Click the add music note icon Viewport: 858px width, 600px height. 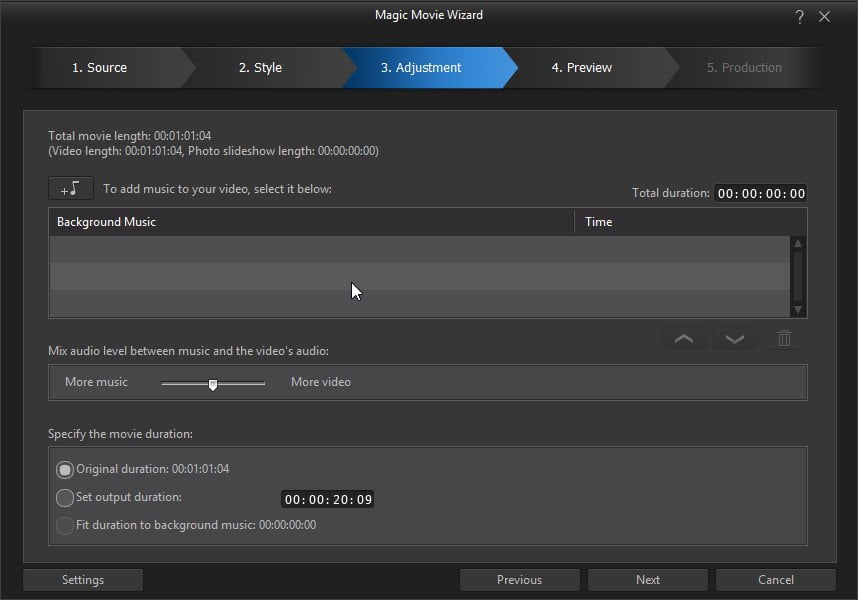[71, 189]
